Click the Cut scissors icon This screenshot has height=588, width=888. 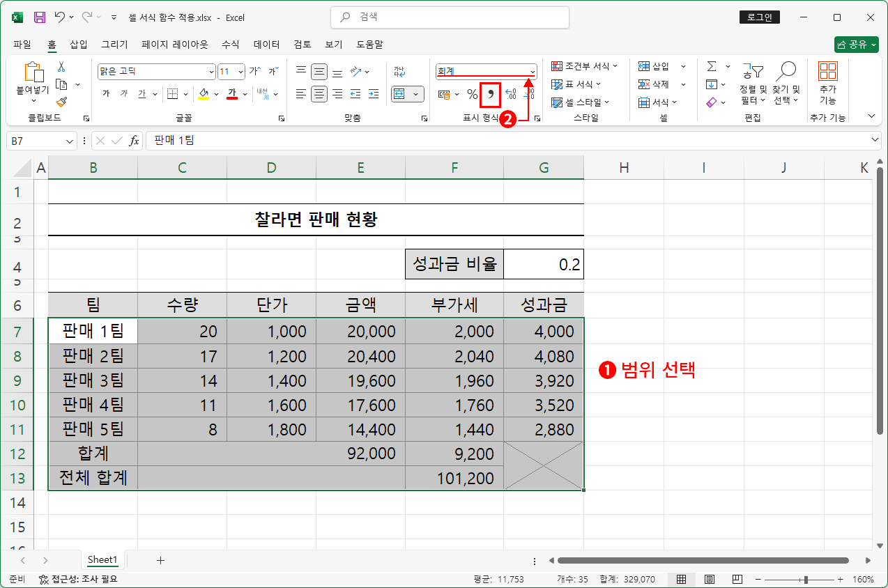tap(61, 67)
